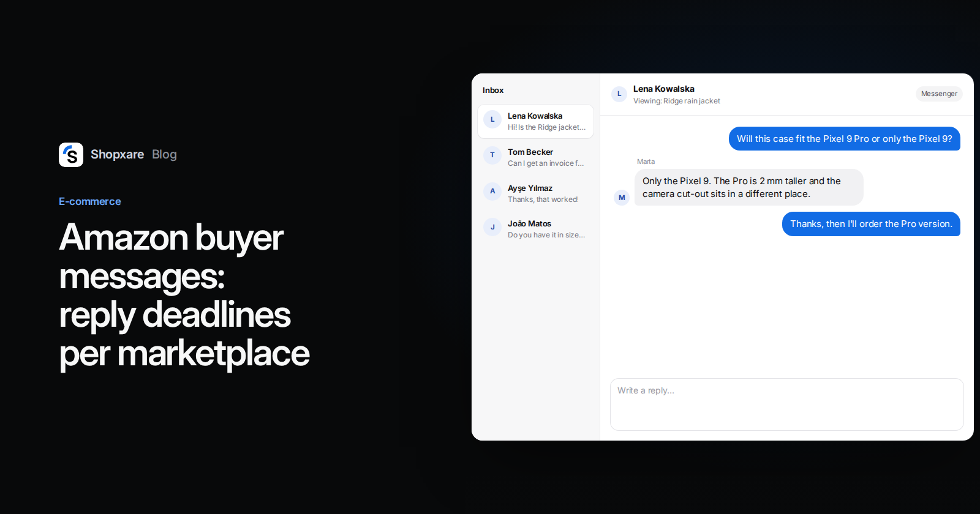Click the 'Ayşe Yılmaz' name in inbox

pyautogui.click(x=530, y=188)
